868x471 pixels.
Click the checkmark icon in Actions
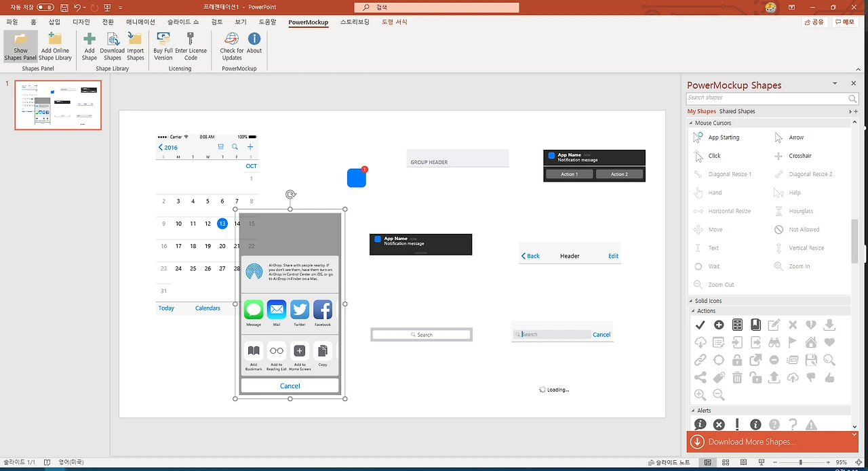700,325
